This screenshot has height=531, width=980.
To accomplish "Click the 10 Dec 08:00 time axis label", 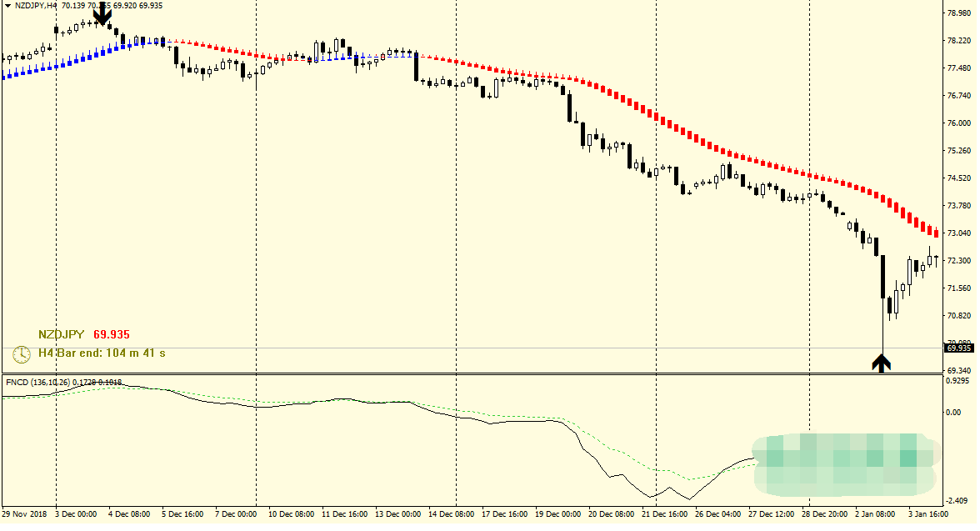I will point(292,514).
